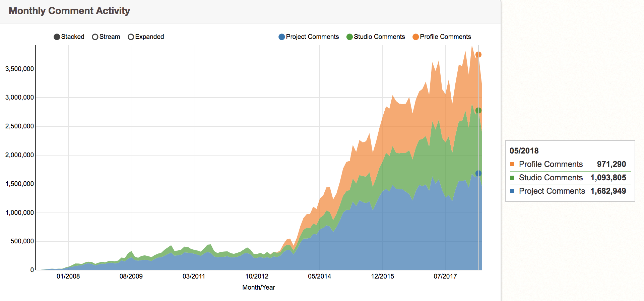Click the green swatch beside Studio Comments in tooltip

(512, 178)
